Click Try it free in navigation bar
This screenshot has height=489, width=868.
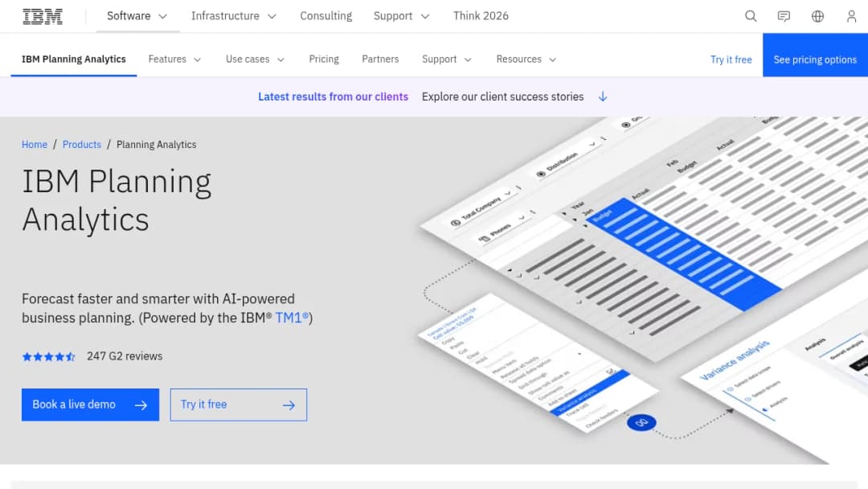(x=731, y=60)
